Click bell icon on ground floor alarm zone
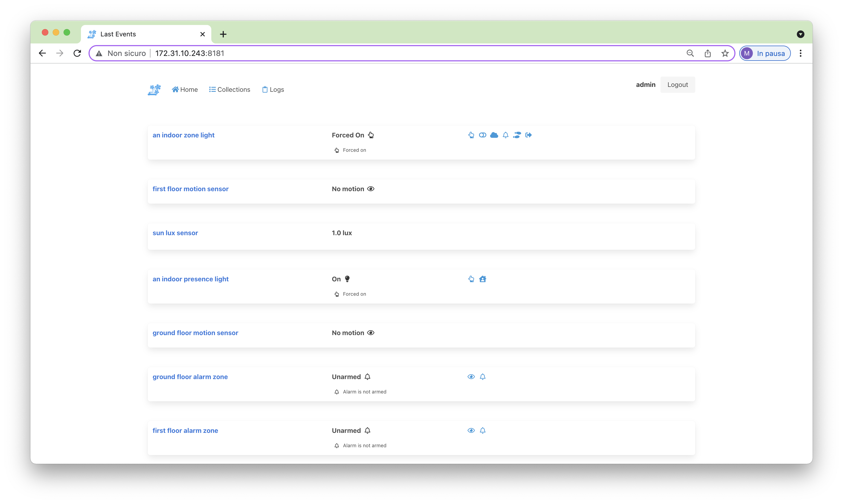This screenshot has width=843, height=504. [x=483, y=377]
